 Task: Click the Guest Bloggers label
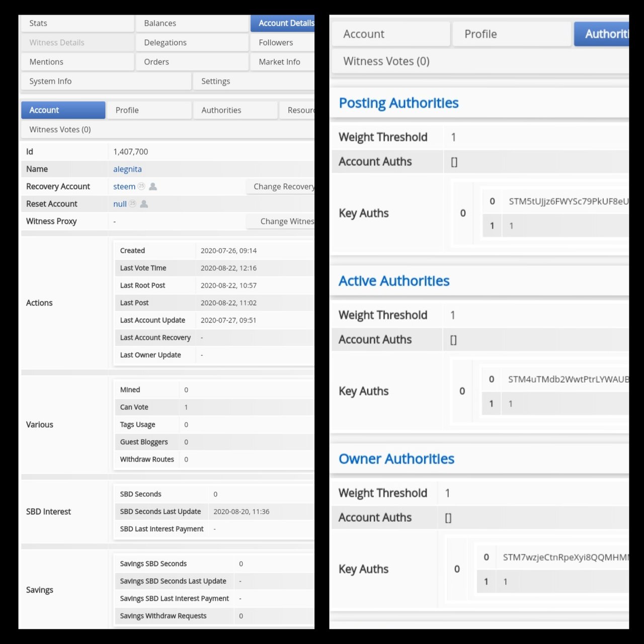click(144, 442)
